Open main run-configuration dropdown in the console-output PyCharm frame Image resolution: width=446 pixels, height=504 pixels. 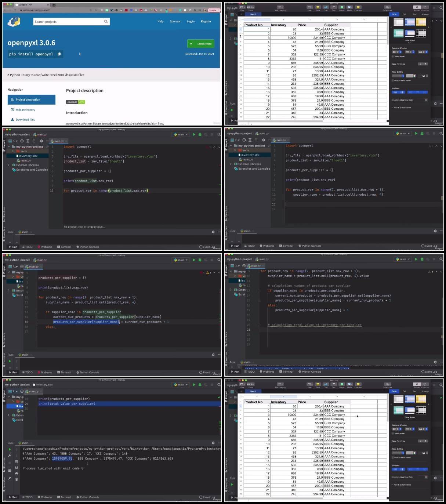pyautogui.click(x=181, y=385)
